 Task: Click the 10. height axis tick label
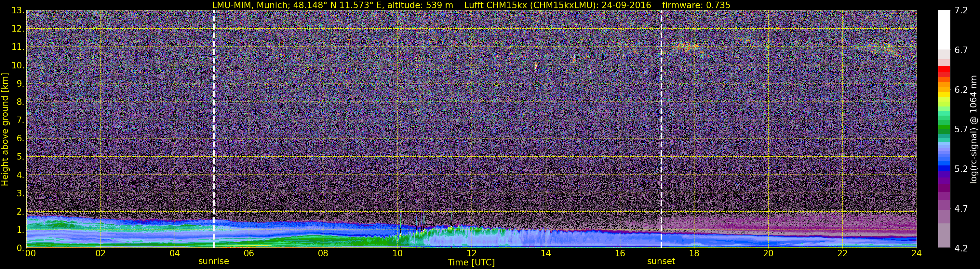pyautogui.click(x=18, y=65)
